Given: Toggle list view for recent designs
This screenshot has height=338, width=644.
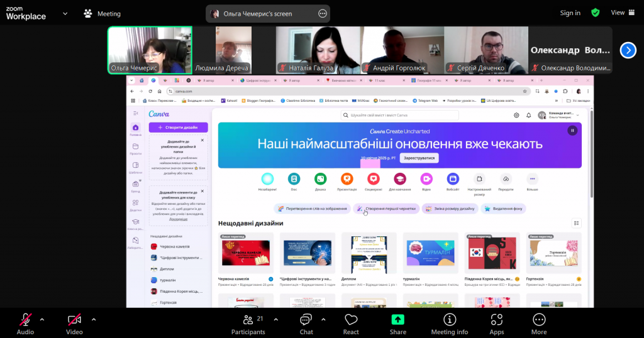Looking at the screenshot, I should tap(576, 223).
